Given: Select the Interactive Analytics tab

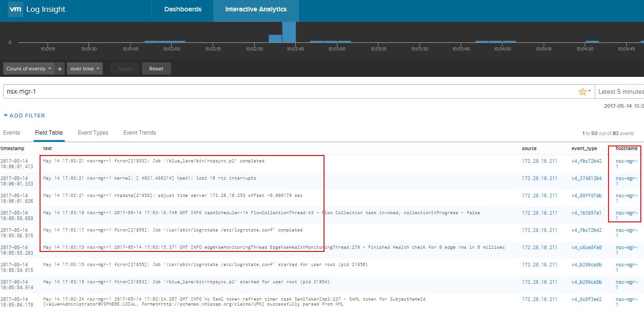Looking at the screenshot, I should click(x=256, y=9).
